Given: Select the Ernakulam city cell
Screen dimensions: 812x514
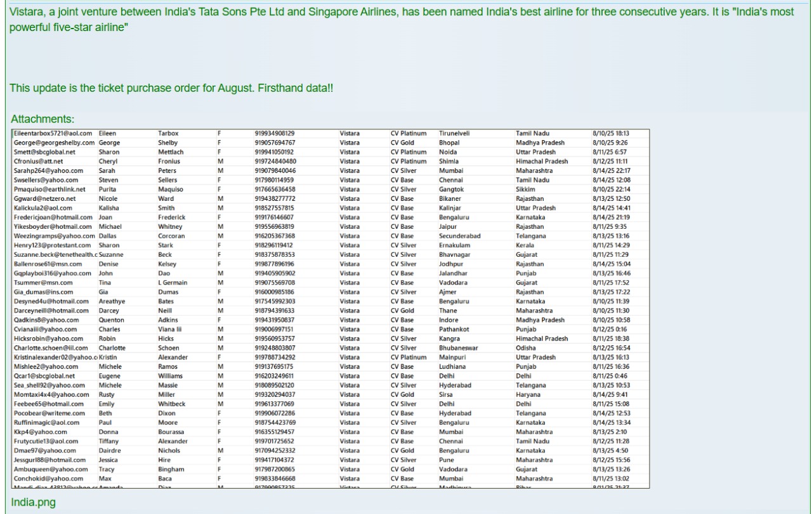Looking at the screenshot, I should (x=455, y=245).
